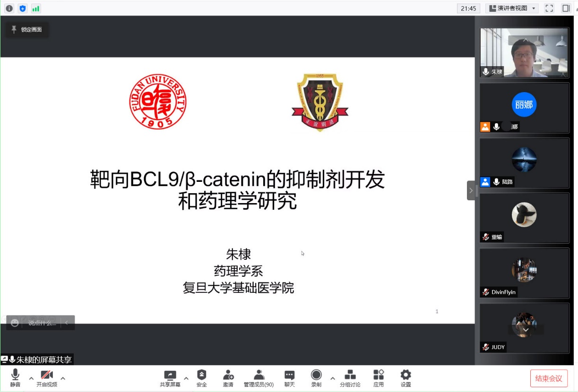Select 丽娜's participant tile avatar
Image resolution: width=578 pixels, height=392 pixels.
pyautogui.click(x=524, y=105)
